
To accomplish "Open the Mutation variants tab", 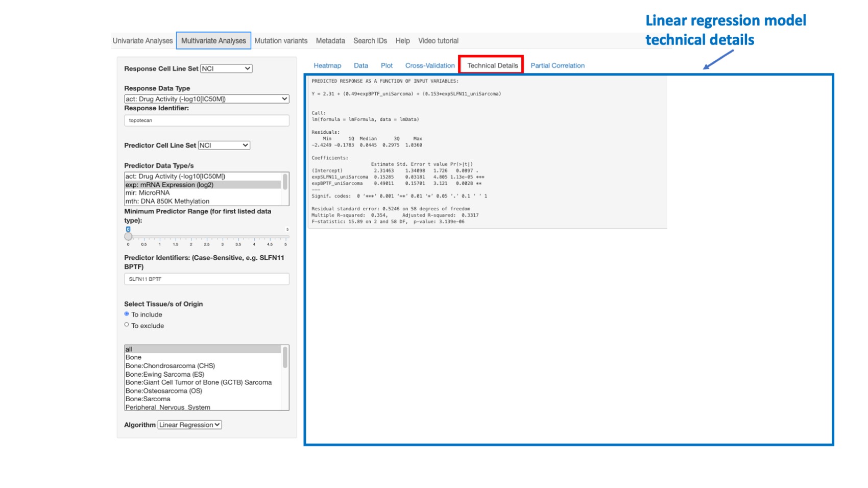I will coord(280,40).
